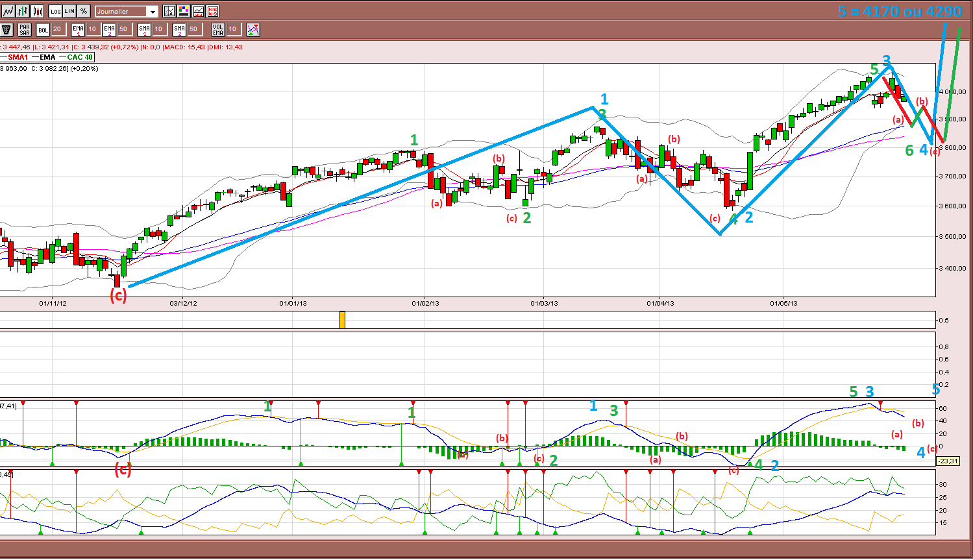Switch to candlestick chart display
Viewport: 973px width, 560px height.
pos(37,11)
